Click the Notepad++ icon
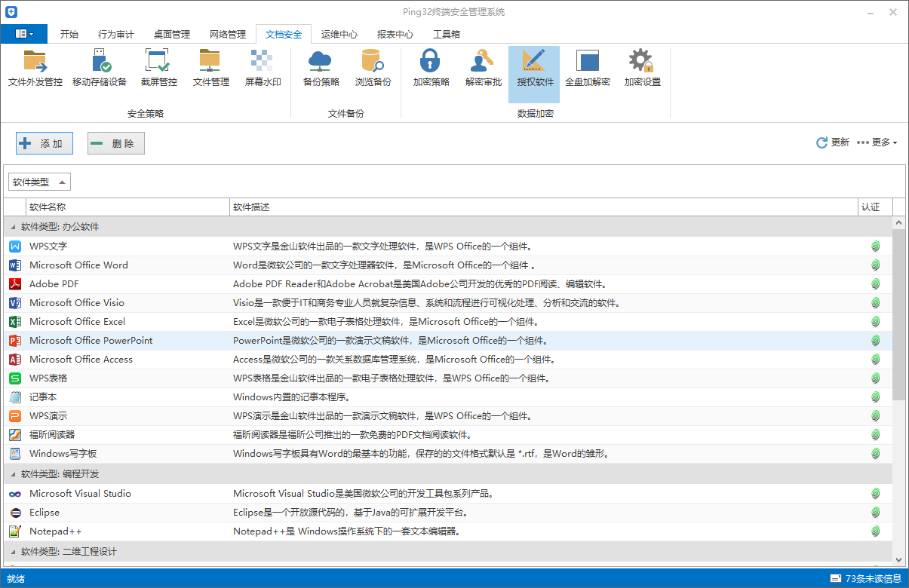Screen dimensions: 909x588 click(14, 531)
